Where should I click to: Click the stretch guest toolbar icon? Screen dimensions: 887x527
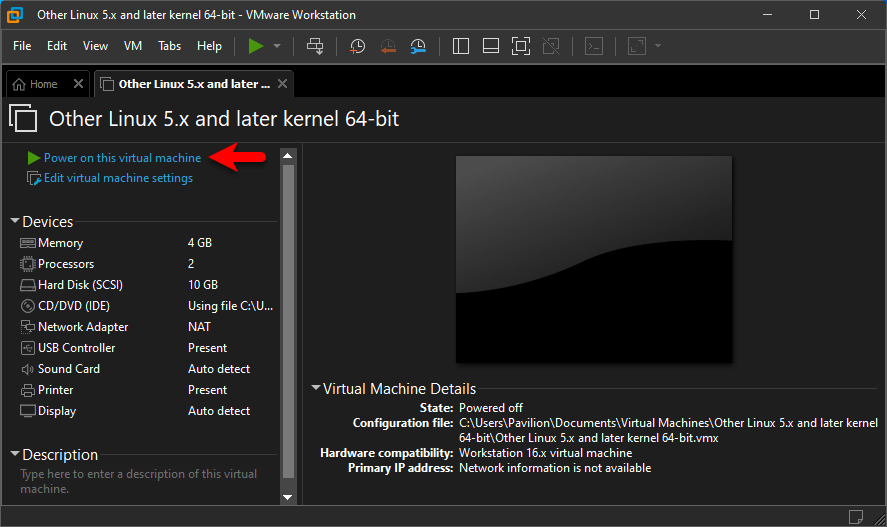pos(636,46)
